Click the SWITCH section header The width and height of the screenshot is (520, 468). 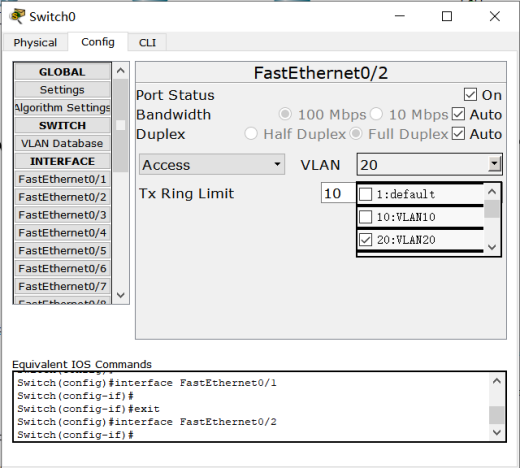(62, 125)
